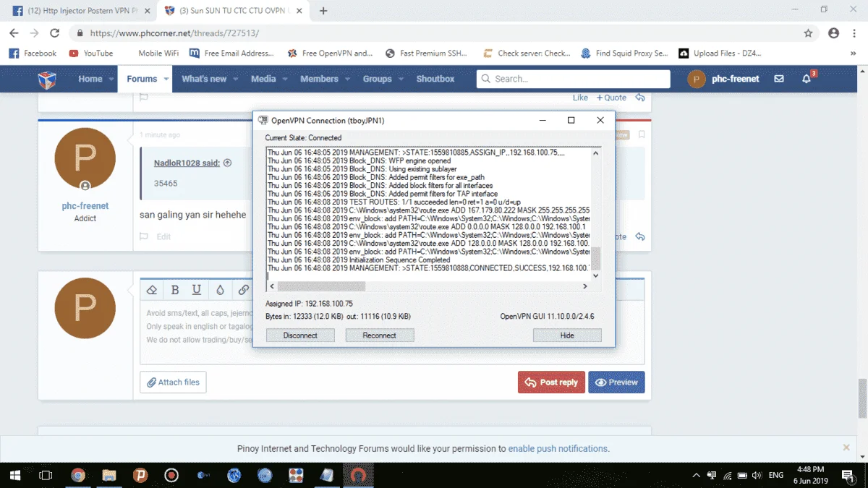Click Like on the top post
868x488 pixels.
pos(580,98)
